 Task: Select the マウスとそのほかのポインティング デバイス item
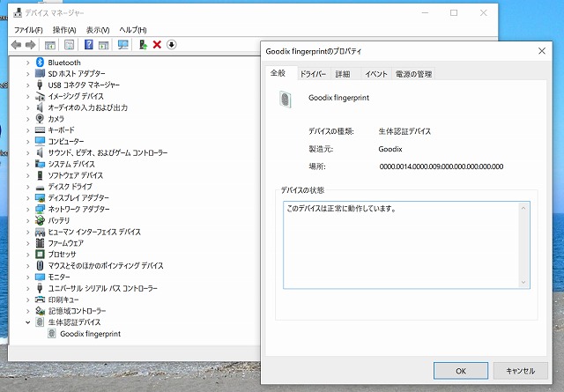coord(106,266)
